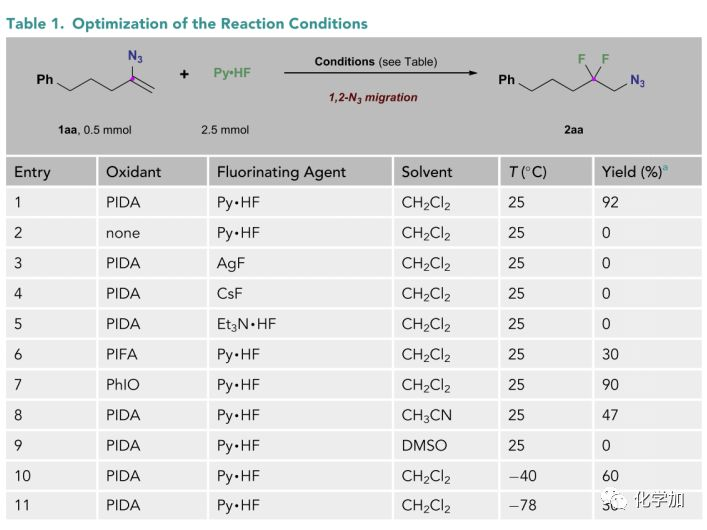Select the green 'Py•HF' reagent in the scheme
707x530 pixels.
[233, 75]
